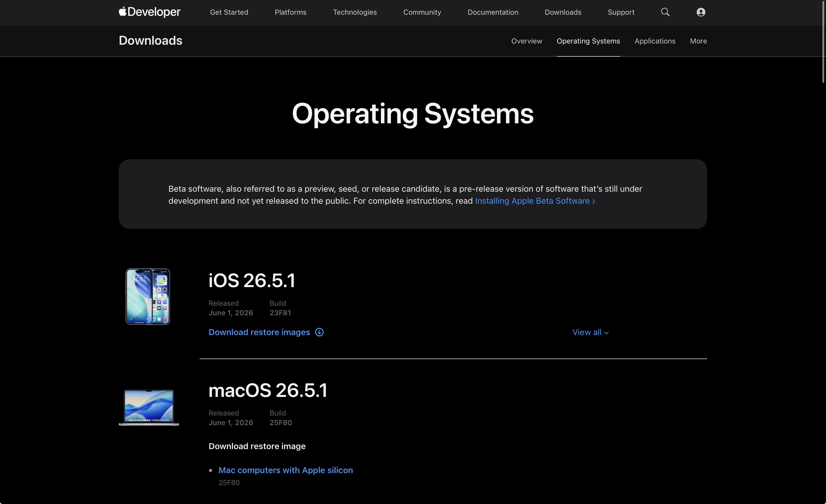Image resolution: width=826 pixels, height=504 pixels.
Task: Click the iOS release date June 1, 2026
Action: [231, 313]
